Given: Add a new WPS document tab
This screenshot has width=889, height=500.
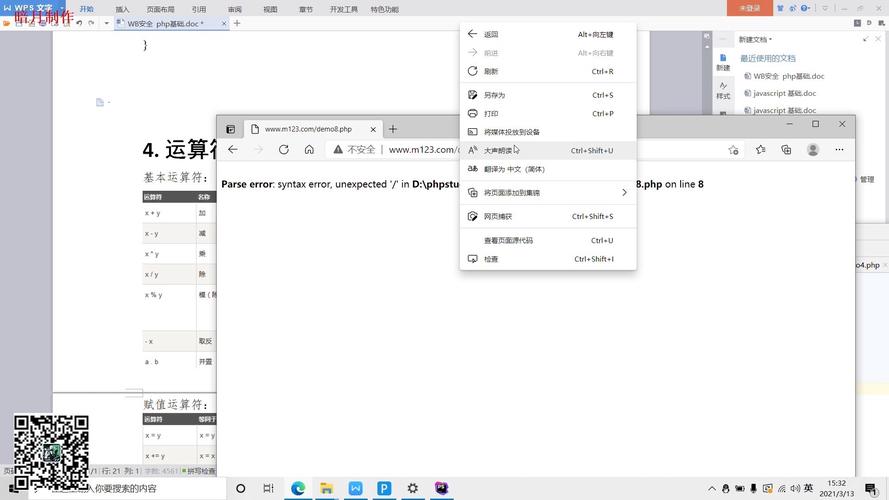Looking at the screenshot, I should click(237, 23).
